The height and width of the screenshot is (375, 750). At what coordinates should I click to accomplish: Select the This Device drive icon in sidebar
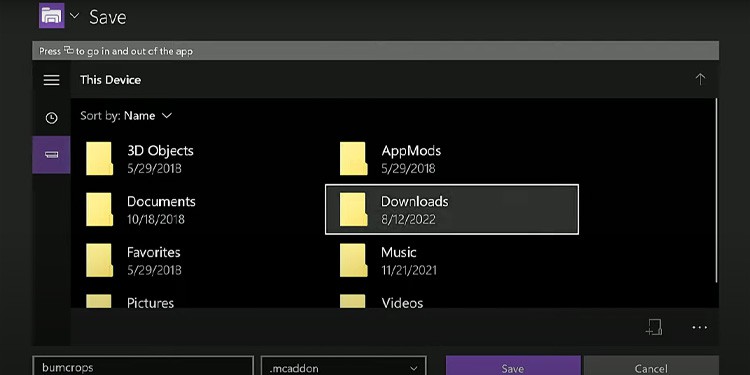(51, 154)
